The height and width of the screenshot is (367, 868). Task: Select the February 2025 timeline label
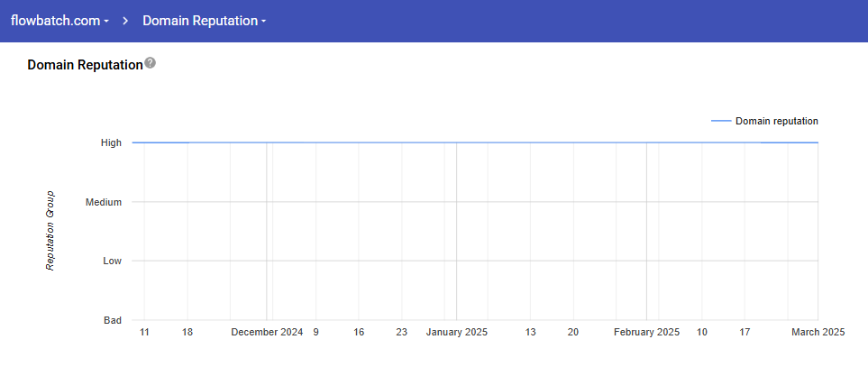646,333
